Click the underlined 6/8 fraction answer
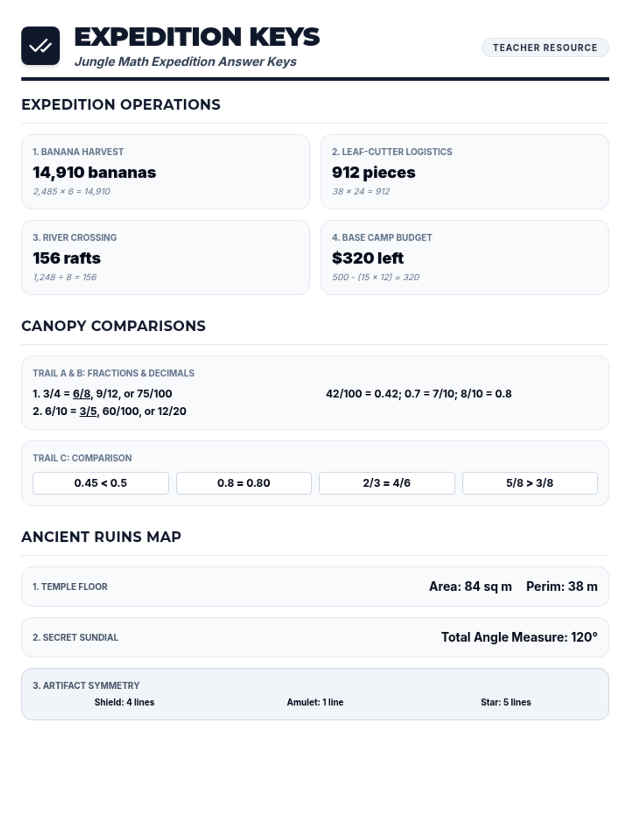630x840 pixels. [x=81, y=394]
